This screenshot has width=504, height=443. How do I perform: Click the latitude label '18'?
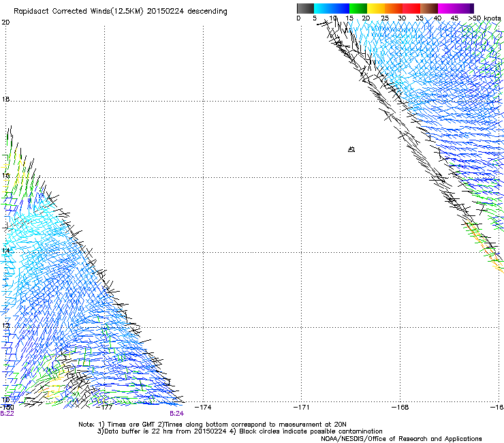click(x=5, y=100)
